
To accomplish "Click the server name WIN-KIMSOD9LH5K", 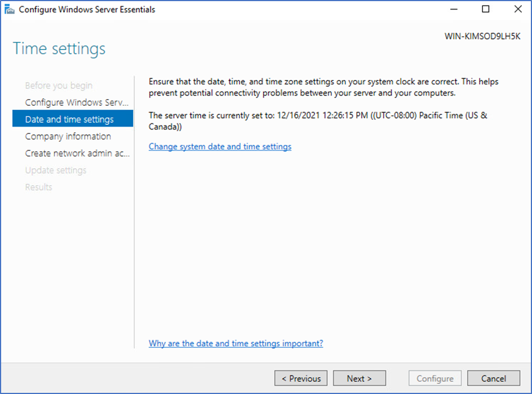I will (x=482, y=36).
